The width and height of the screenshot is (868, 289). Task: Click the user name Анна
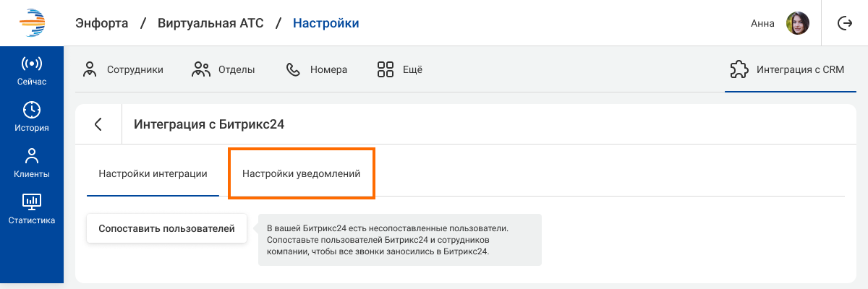pos(762,23)
